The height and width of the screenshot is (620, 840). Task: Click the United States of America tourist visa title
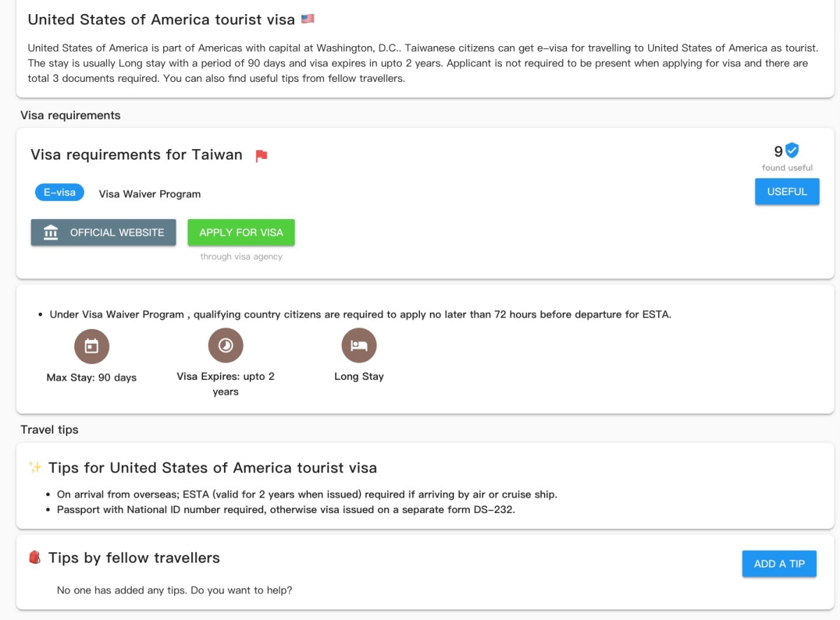click(161, 20)
